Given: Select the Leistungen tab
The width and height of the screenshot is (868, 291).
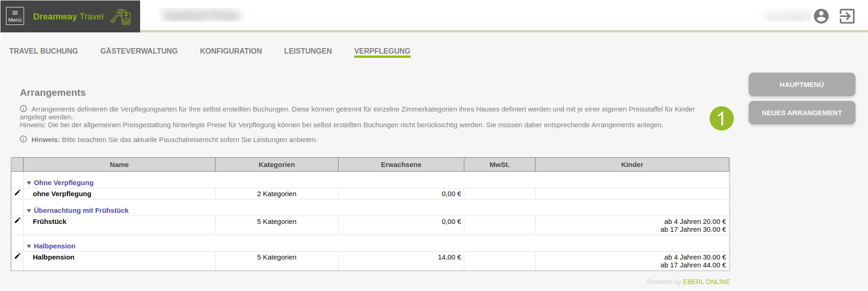Looking at the screenshot, I should pyautogui.click(x=308, y=51).
